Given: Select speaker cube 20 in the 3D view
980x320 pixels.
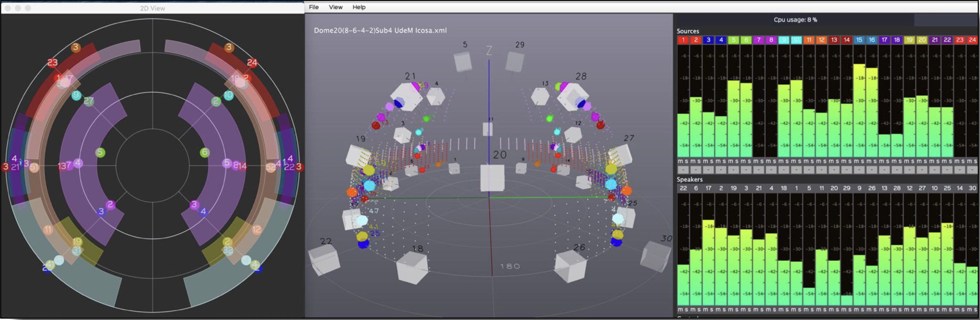Looking at the screenshot, I should pos(492,178).
